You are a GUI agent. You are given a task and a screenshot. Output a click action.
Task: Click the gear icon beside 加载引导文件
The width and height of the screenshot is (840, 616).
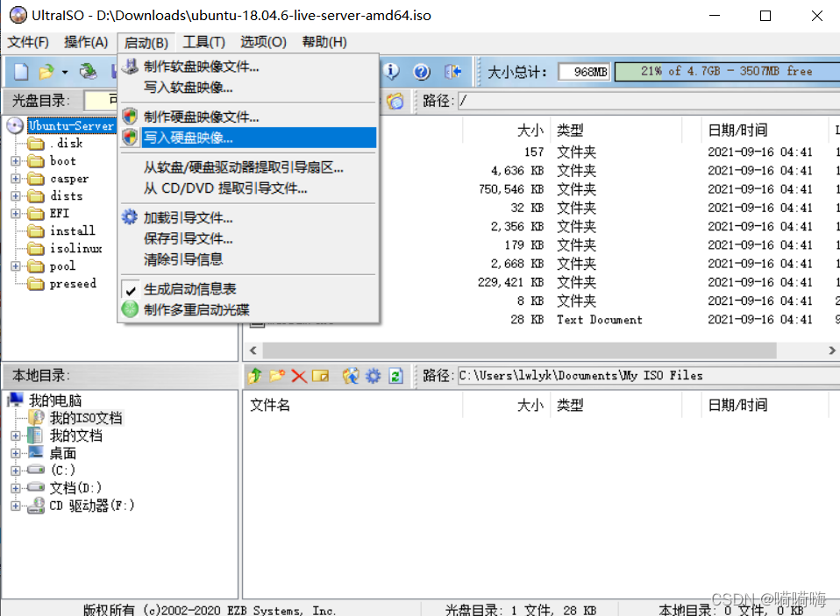130,217
